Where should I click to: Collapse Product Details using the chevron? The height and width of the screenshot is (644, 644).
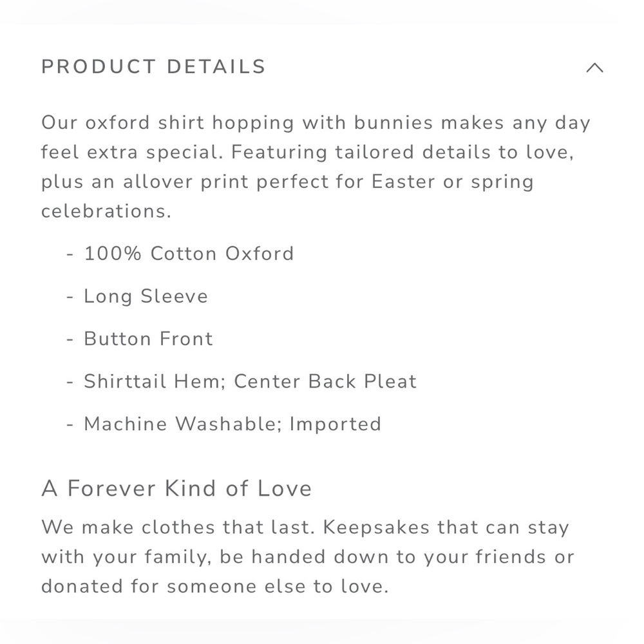click(594, 68)
